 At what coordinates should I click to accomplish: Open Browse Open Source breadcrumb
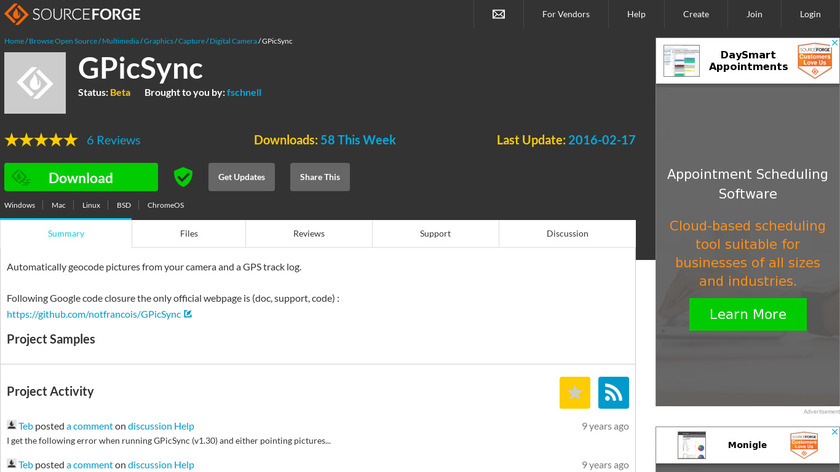click(63, 41)
